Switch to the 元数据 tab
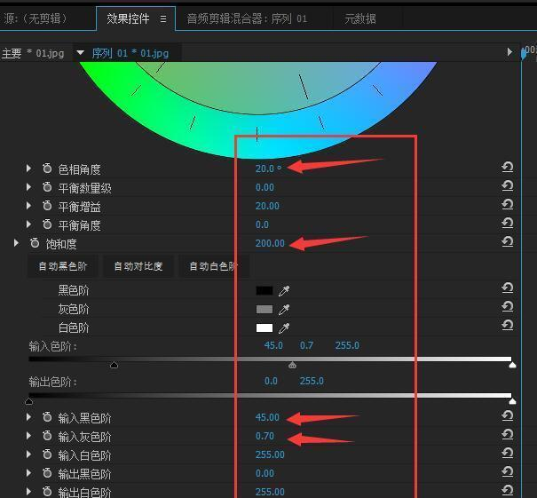537x499 pixels. pyautogui.click(x=360, y=18)
